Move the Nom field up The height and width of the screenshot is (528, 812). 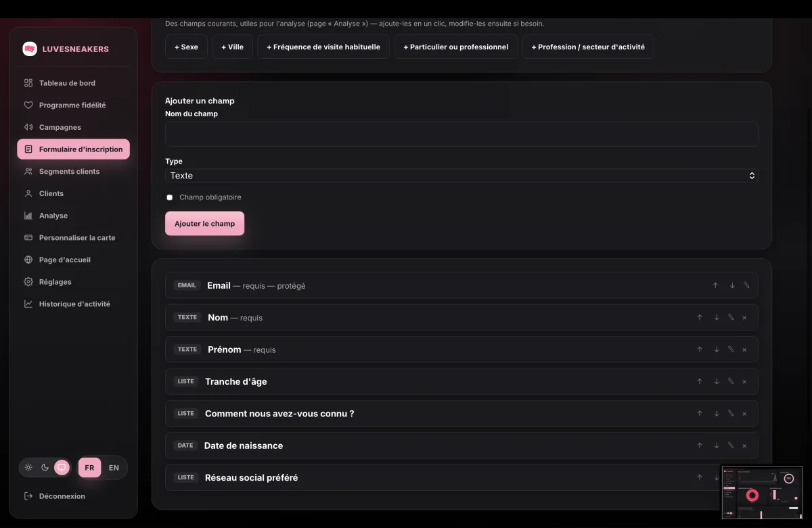click(700, 318)
